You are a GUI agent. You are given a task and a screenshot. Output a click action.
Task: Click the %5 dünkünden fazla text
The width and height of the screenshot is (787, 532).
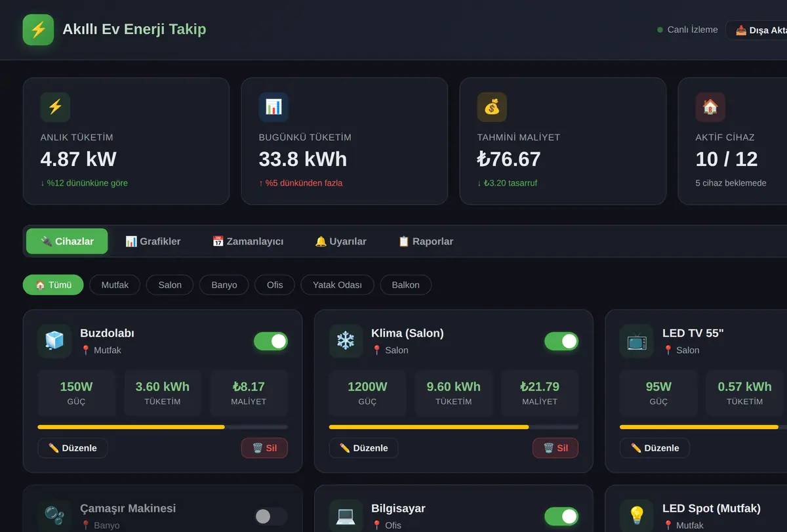[300, 183]
